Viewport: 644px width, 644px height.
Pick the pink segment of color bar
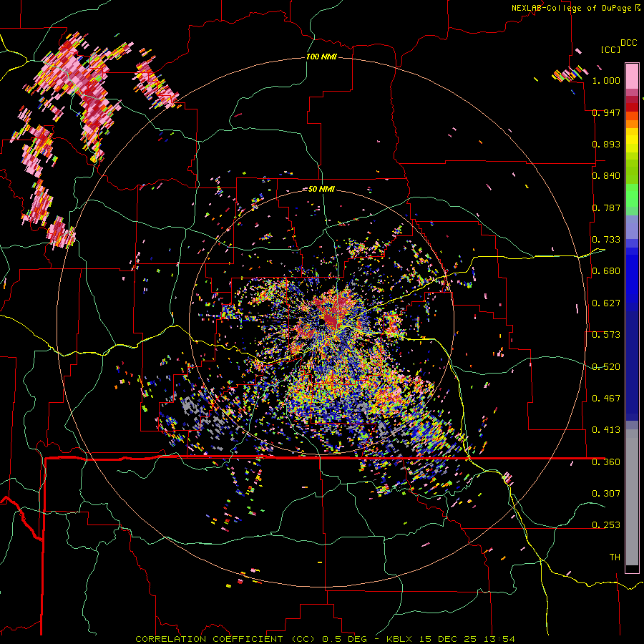pos(632,76)
